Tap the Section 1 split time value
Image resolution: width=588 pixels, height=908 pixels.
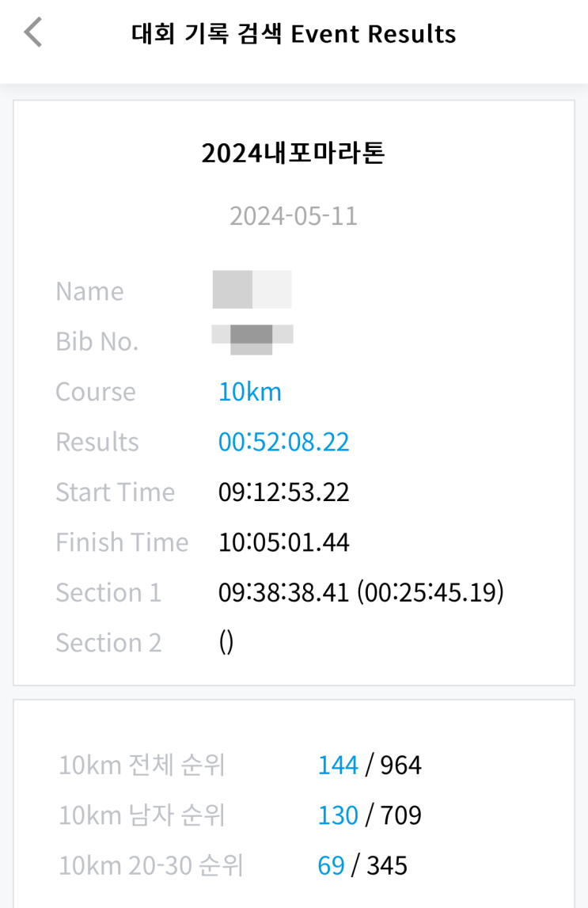361,593
